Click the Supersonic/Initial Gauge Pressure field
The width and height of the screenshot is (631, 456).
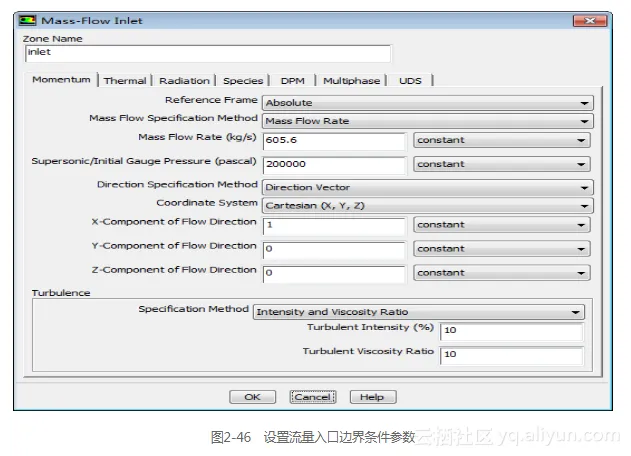[334, 165]
